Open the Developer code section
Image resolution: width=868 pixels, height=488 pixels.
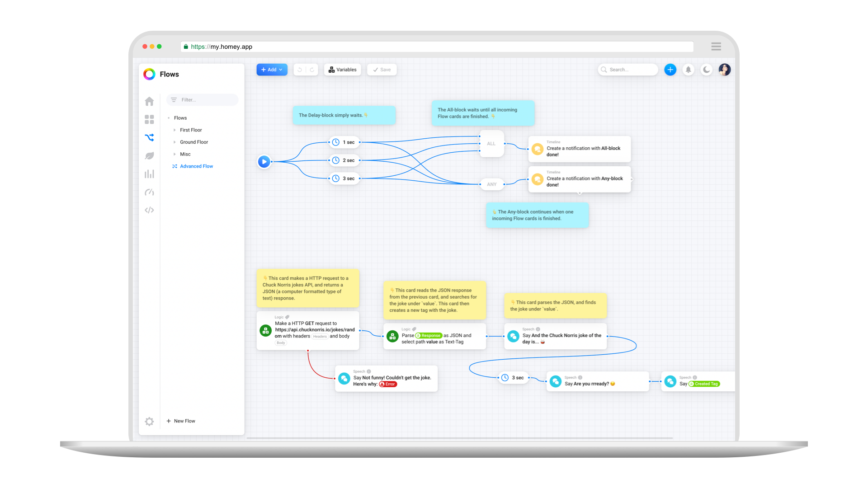149,210
